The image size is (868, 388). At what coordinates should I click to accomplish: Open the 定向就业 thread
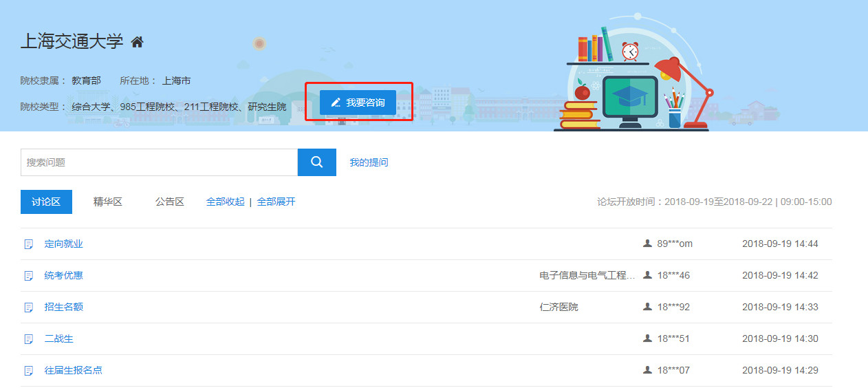point(64,244)
